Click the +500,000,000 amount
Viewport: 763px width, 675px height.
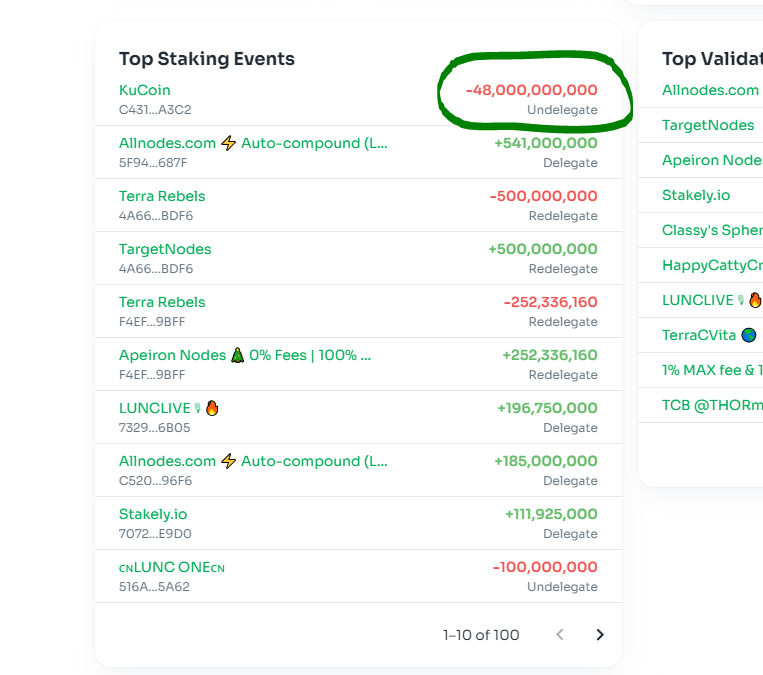click(543, 249)
